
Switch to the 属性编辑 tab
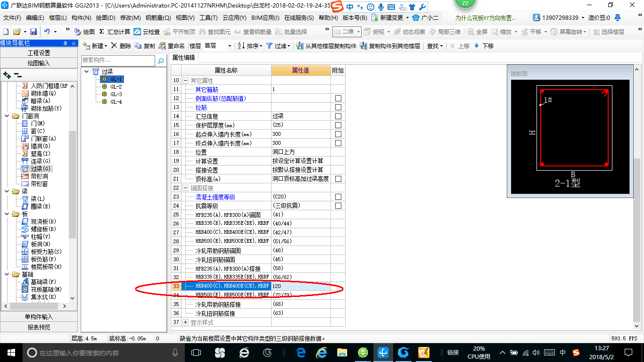[x=184, y=58]
